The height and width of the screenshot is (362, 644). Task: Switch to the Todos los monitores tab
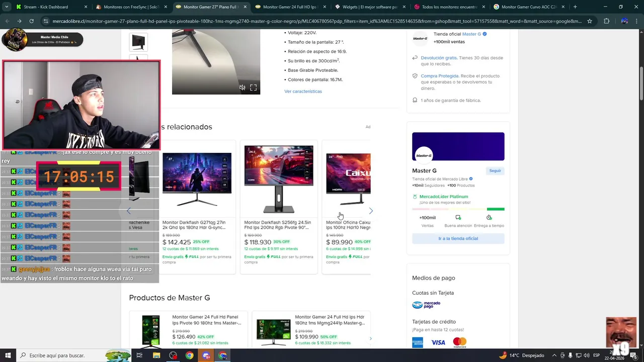tap(449, 7)
